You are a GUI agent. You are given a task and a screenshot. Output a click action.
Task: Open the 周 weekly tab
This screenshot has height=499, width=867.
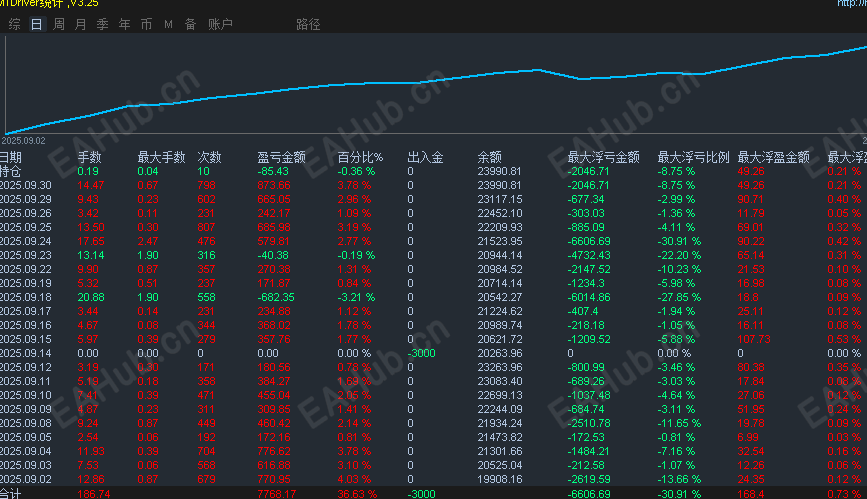pos(59,24)
